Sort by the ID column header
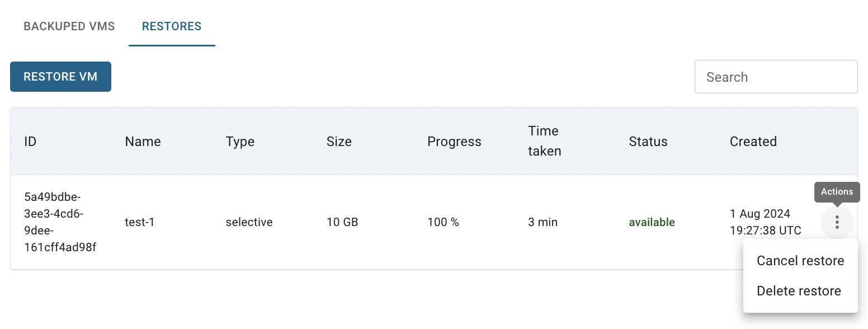Image resolution: width=868 pixels, height=329 pixels. 30,142
